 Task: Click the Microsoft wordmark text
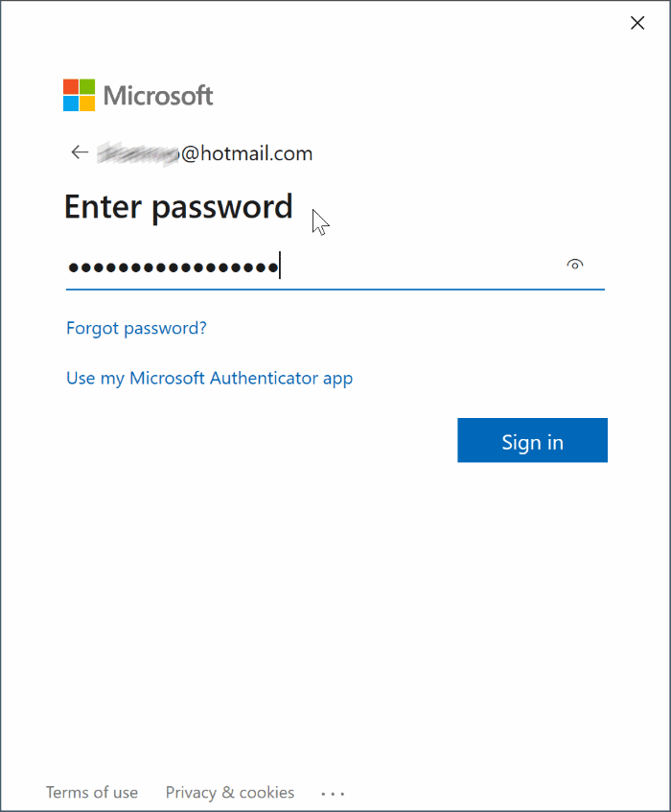(158, 96)
